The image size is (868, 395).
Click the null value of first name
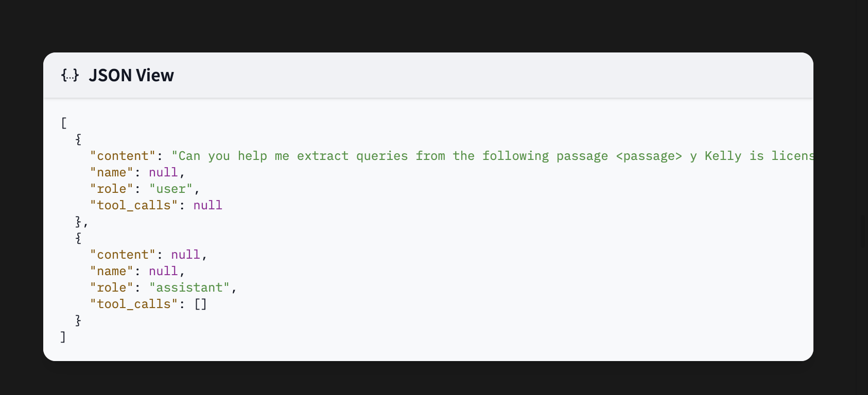coord(163,172)
